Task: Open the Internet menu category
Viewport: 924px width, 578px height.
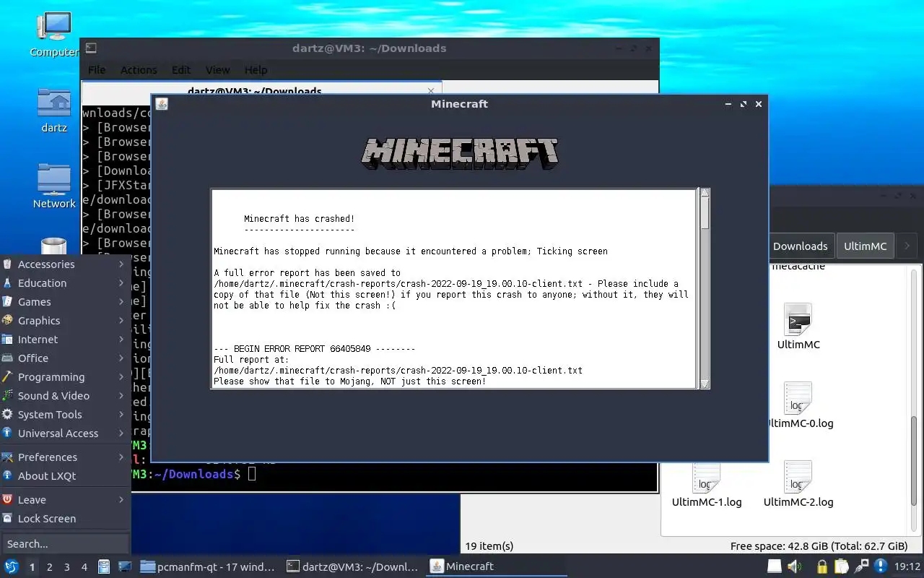Action: [x=66, y=340]
